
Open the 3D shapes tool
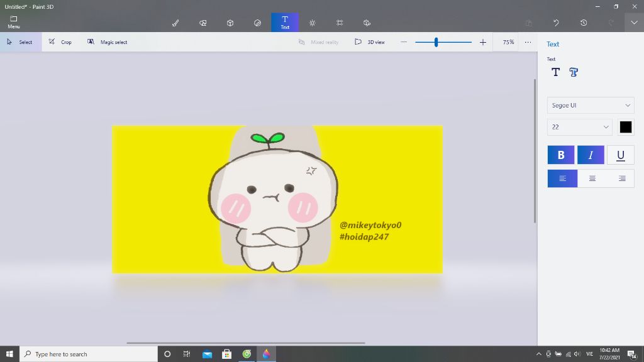click(230, 23)
